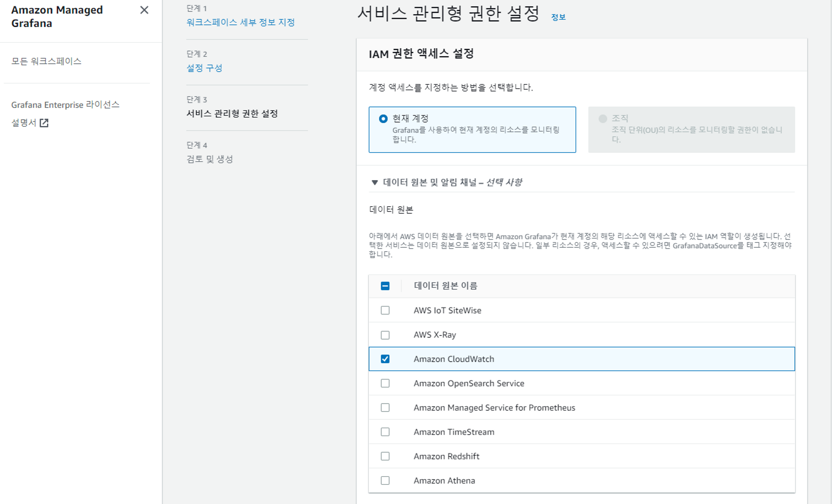Image resolution: width=832 pixels, height=504 pixels.
Task: Select Amazon OpenSearch Service checkbox
Action: pyautogui.click(x=385, y=383)
